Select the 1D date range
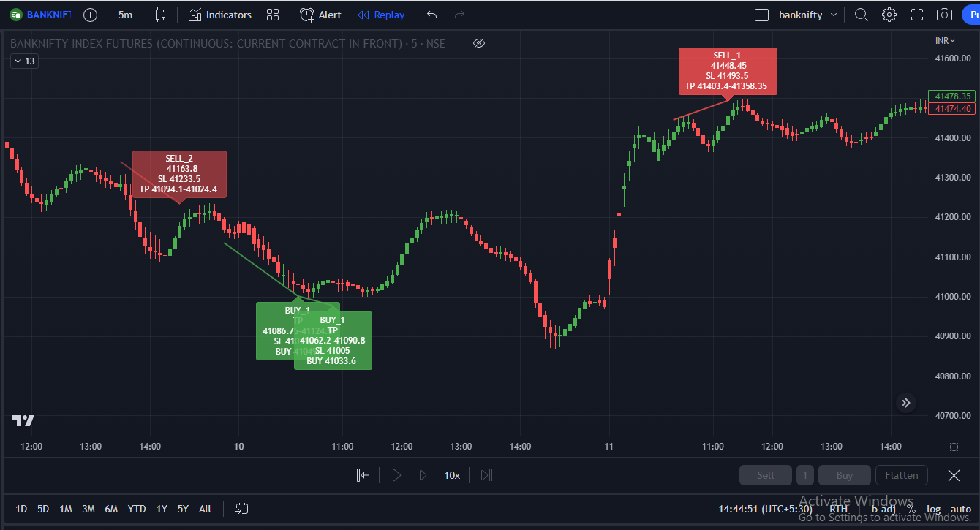980x530 pixels. coord(22,509)
